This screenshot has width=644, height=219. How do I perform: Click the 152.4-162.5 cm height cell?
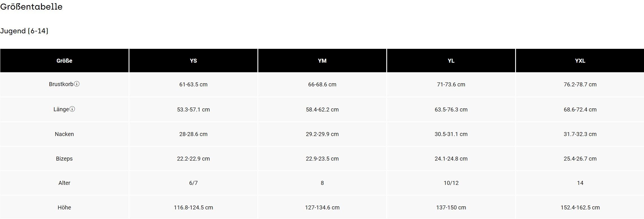pyautogui.click(x=580, y=207)
